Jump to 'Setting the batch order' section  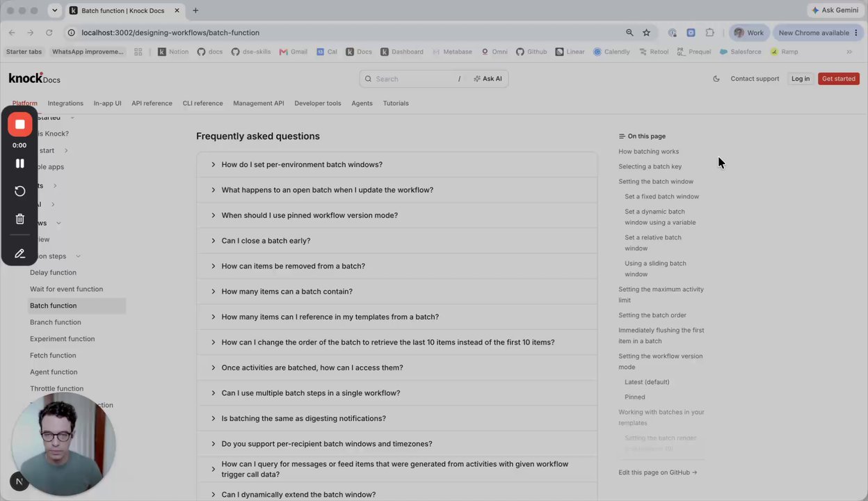(x=652, y=315)
